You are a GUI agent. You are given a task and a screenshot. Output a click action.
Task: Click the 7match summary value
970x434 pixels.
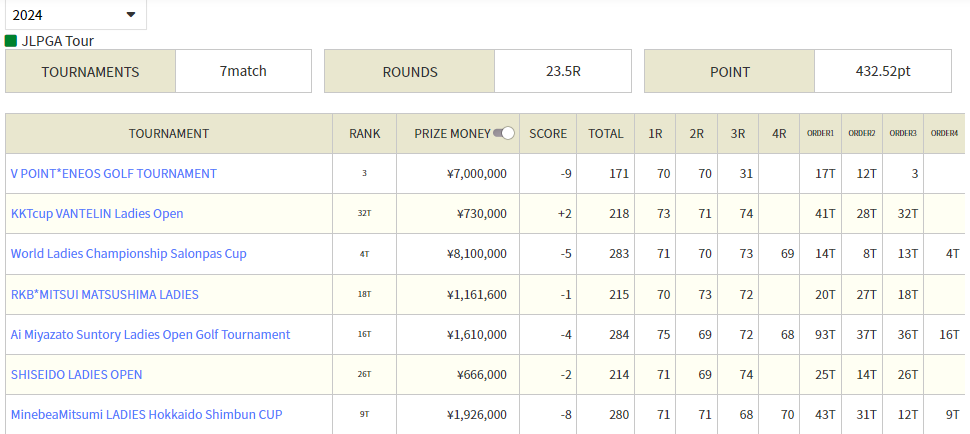[x=243, y=71]
